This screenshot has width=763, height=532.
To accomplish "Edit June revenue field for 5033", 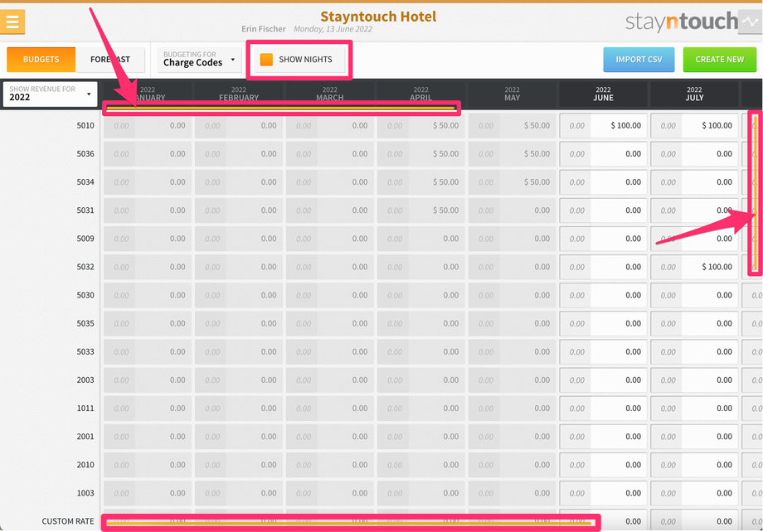I will coord(619,351).
